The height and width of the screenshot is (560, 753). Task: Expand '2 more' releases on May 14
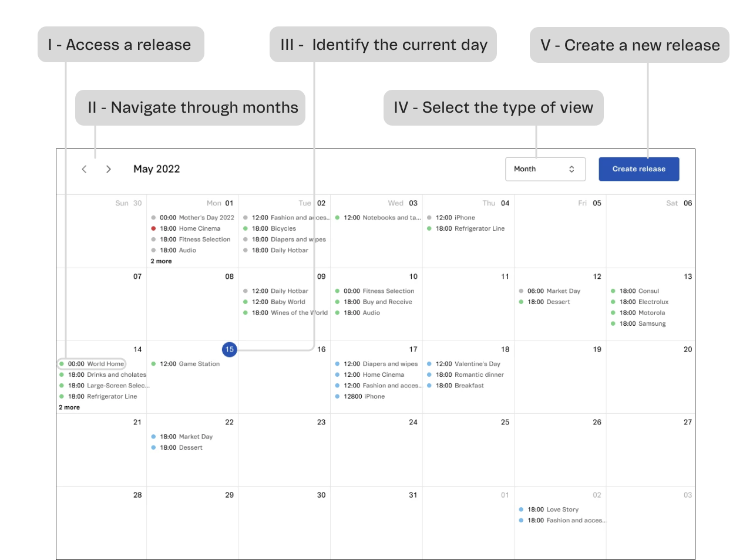pos(69,407)
